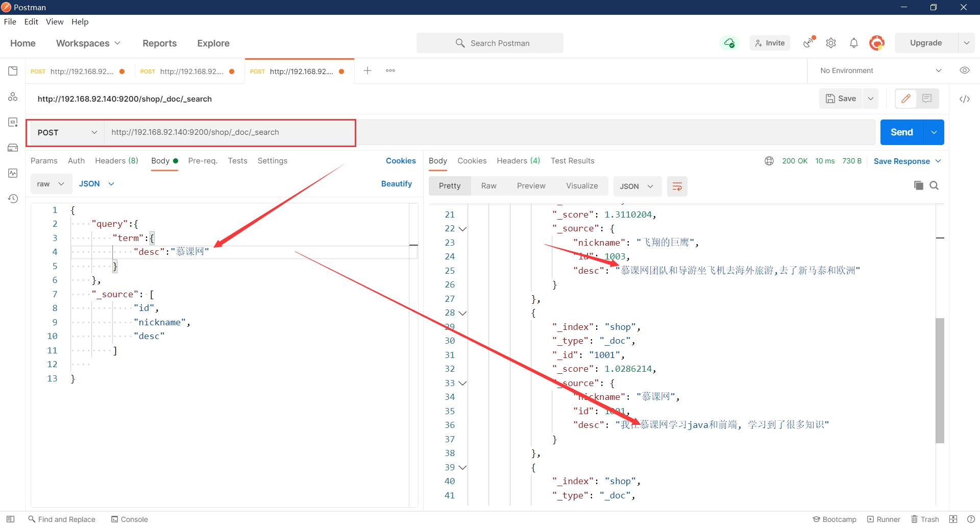Viewport: 980px width, 526px height.
Task: Switch to the request Params tab
Action: coord(44,161)
